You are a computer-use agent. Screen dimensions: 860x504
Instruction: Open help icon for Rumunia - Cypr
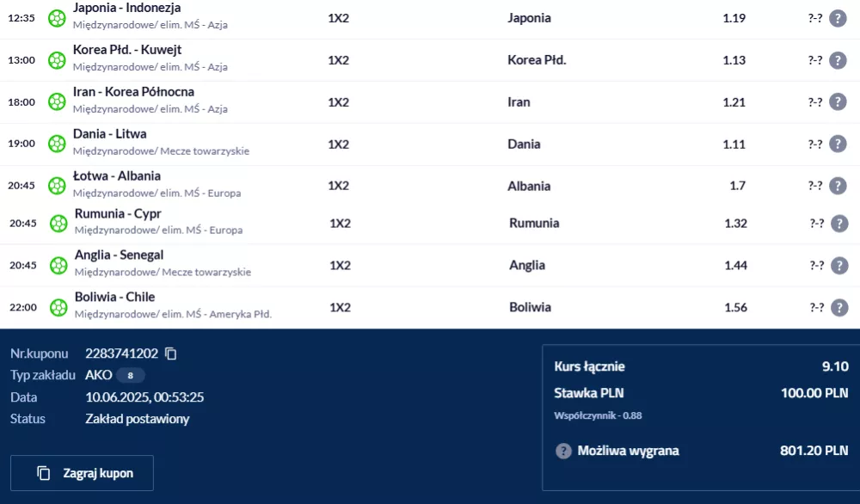tap(839, 224)
